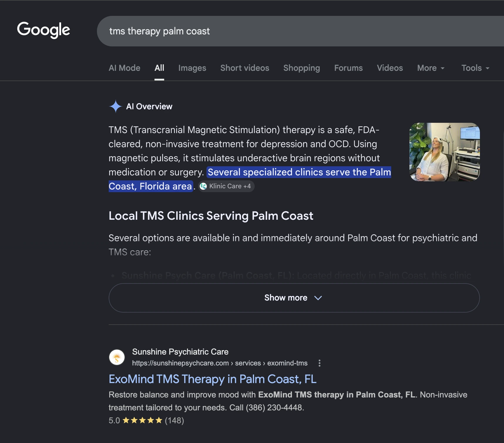Switch to the Videos tab
Image resolution: width=504 pixels, height=443 pixels.
pos(390,68)
